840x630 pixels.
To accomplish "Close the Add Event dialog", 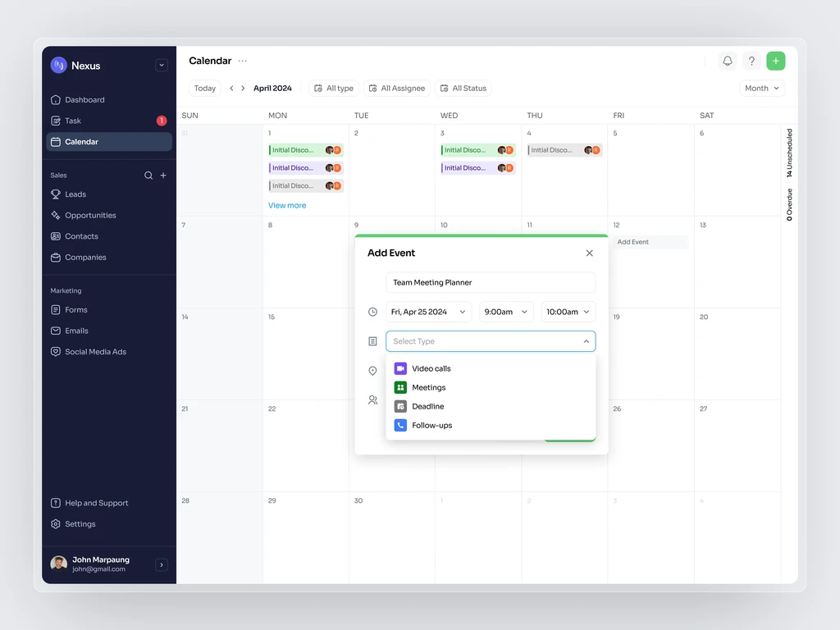I will point(589,253).
